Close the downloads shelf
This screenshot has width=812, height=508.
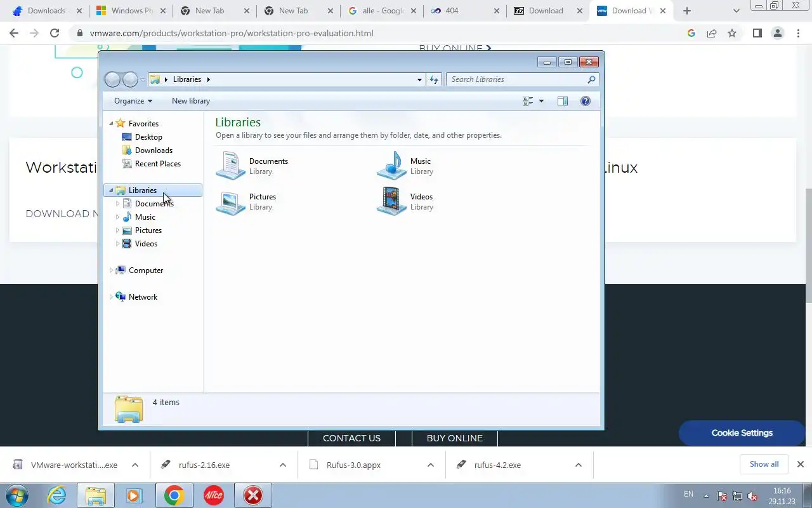(801, 464)
